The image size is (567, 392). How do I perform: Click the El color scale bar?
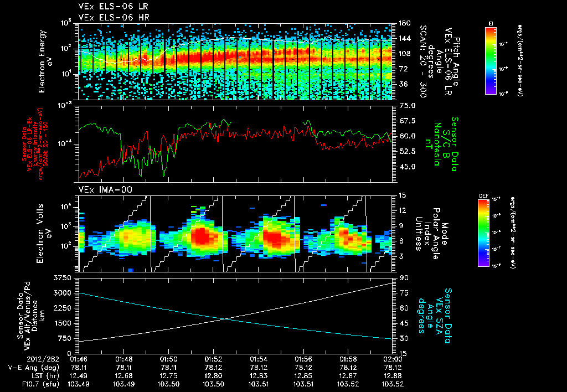click(491, 61)
